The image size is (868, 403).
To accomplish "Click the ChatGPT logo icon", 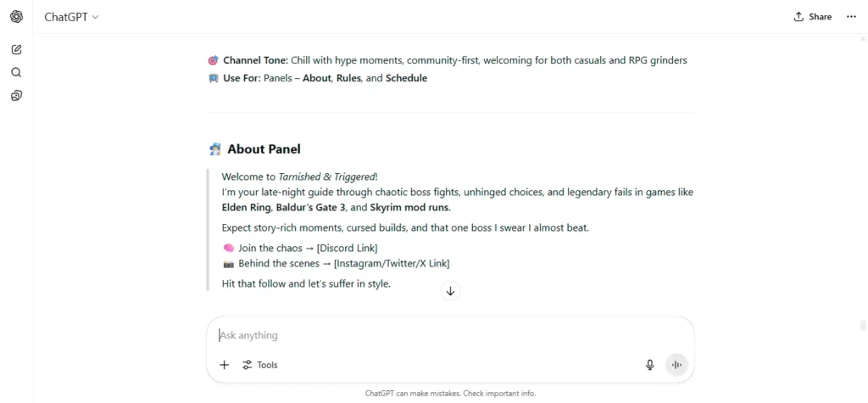I will (17, 17).
